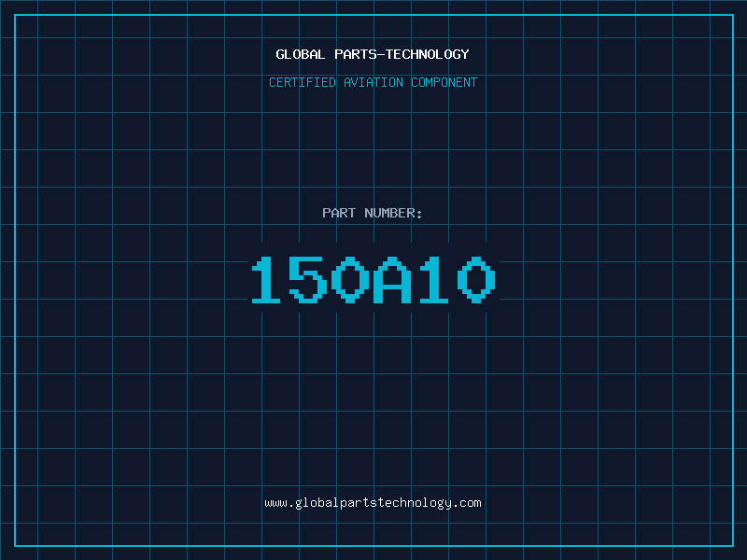Click the word COMPONENT in the subtitle
Screen dimensions: 747x560
point(444,82)
